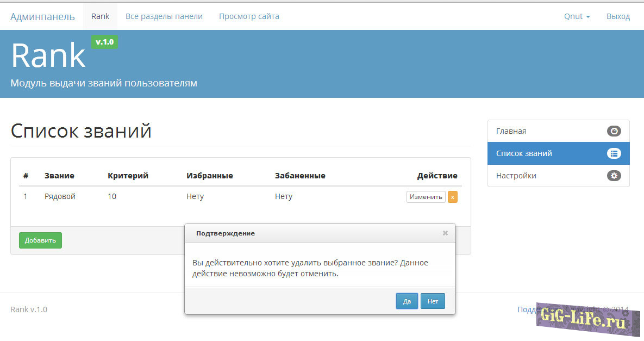The image size is (644, 341).
Task: Click the Рядовой rank name in the table
Action: [60, 196]
